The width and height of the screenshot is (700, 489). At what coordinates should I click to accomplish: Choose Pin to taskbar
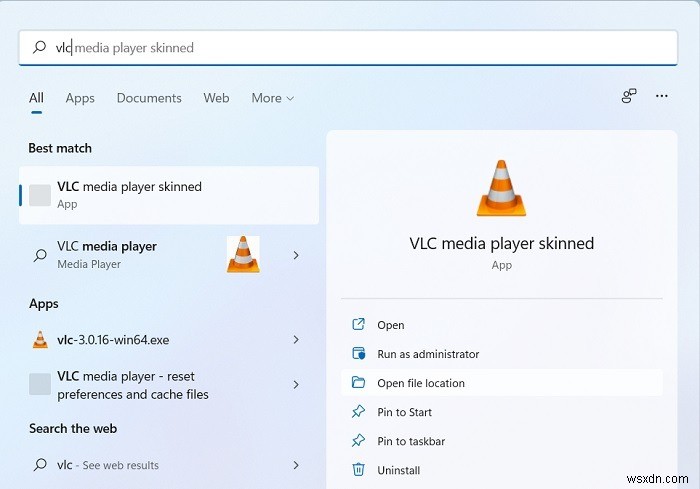point(502,441)
